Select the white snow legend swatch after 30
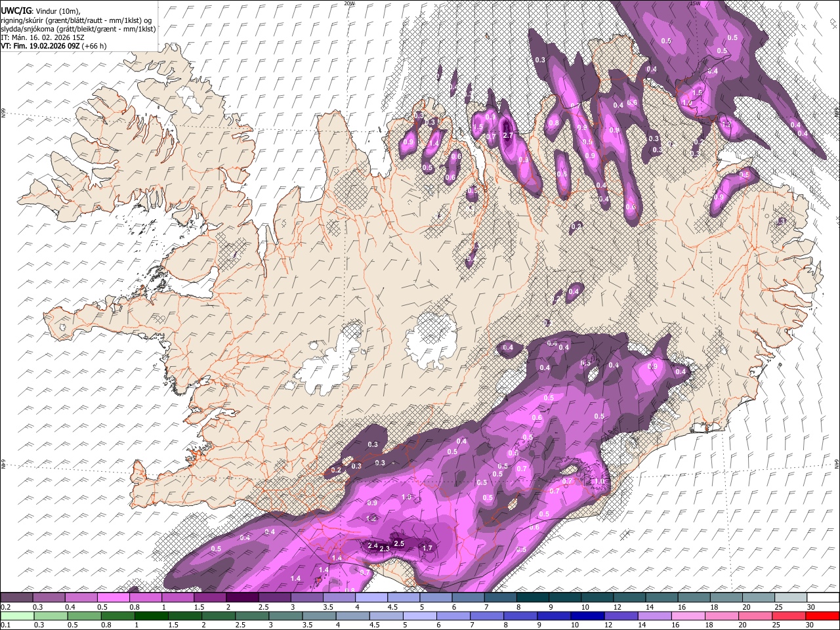 (x=823, y=597)
